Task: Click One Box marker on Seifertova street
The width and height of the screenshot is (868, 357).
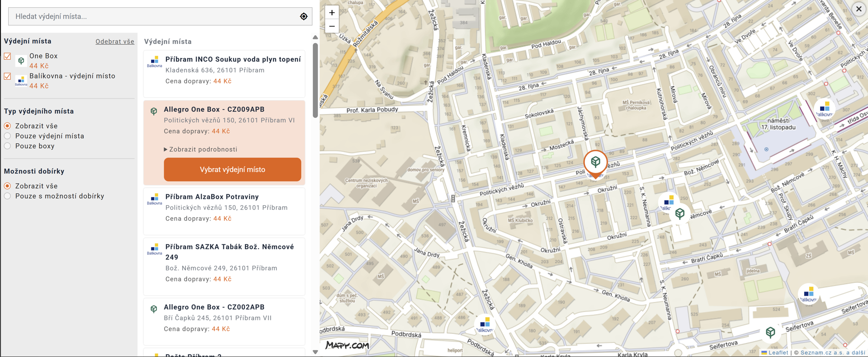Action: (x=770, y=333)
